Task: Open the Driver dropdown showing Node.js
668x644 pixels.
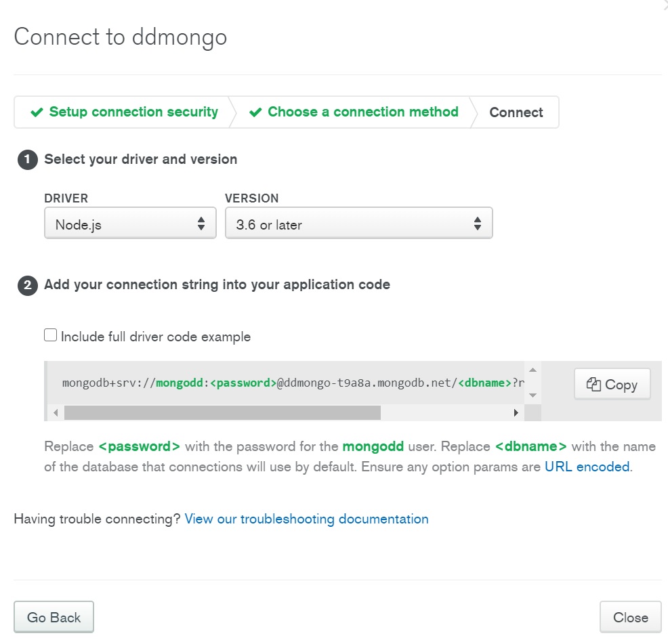Action: point(130,224)
